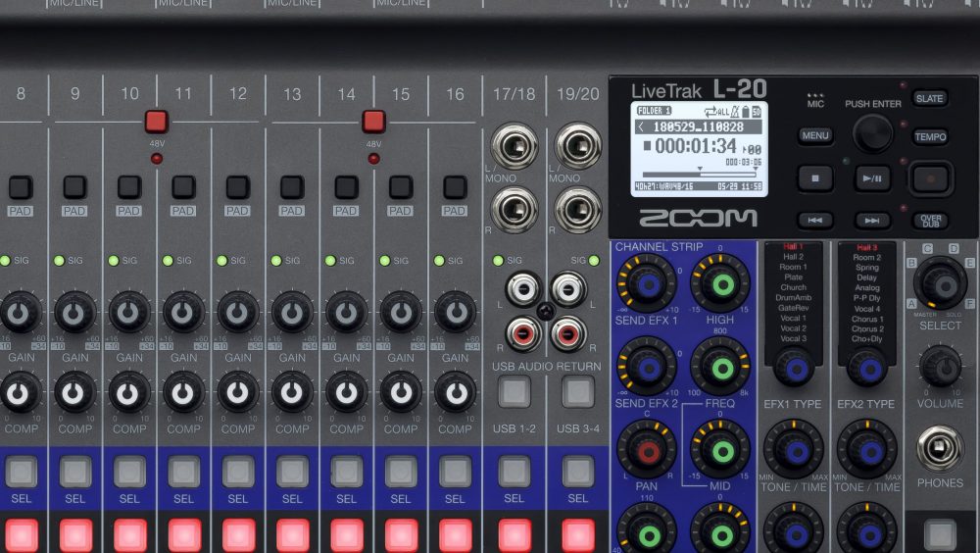
Task: Touch the COMP knob on channel 10
Action: point(128,392)
